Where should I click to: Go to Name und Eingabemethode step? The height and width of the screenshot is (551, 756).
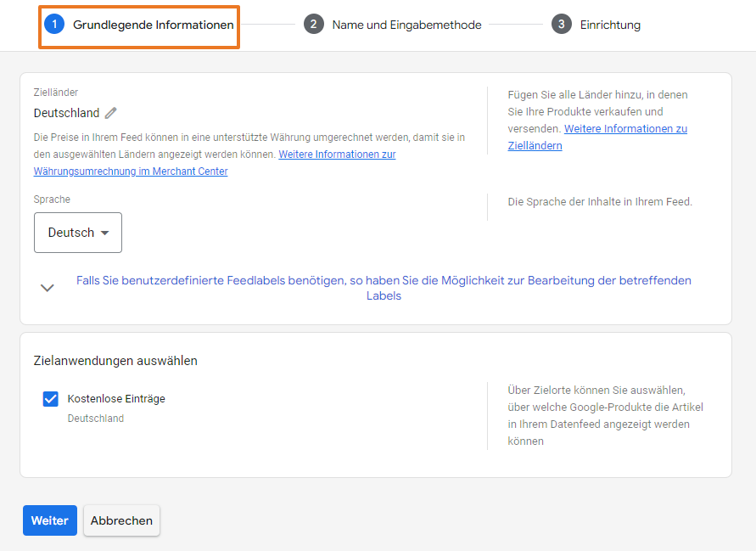click(406, 25)
